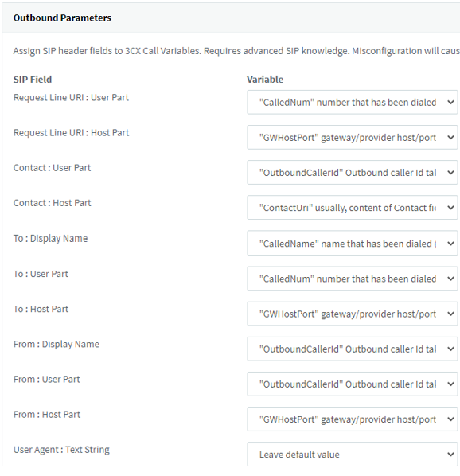Click the 'Assign SIP header fields' description text
This screenshot has height=476, width=460.
tap(236, 51)
